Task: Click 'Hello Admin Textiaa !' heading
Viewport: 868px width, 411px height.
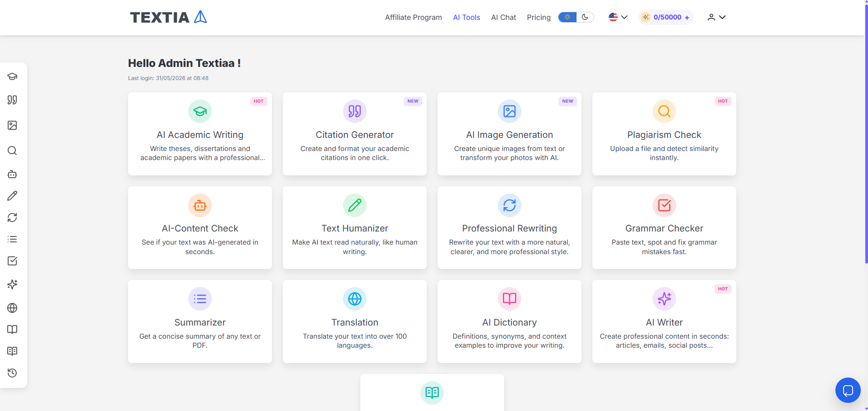Action: 184,63
